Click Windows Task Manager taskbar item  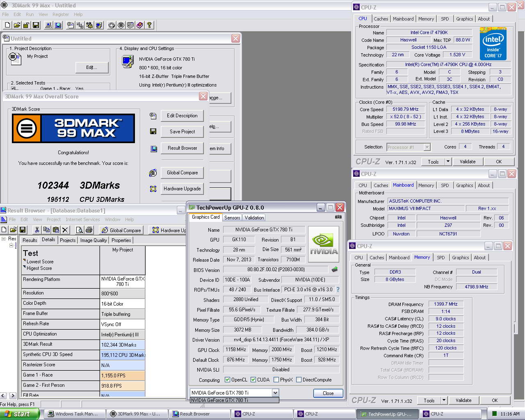pyautogui.click(x=74, y=414)
